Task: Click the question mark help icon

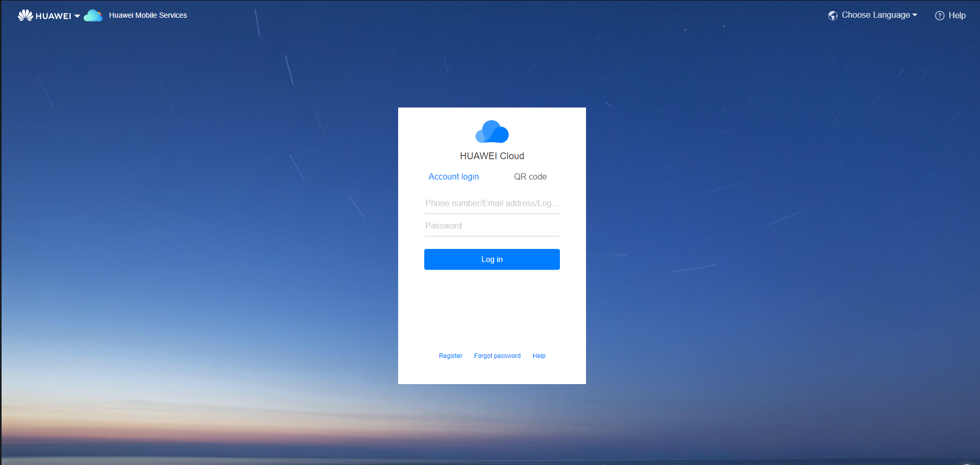Action: (940, 16)
